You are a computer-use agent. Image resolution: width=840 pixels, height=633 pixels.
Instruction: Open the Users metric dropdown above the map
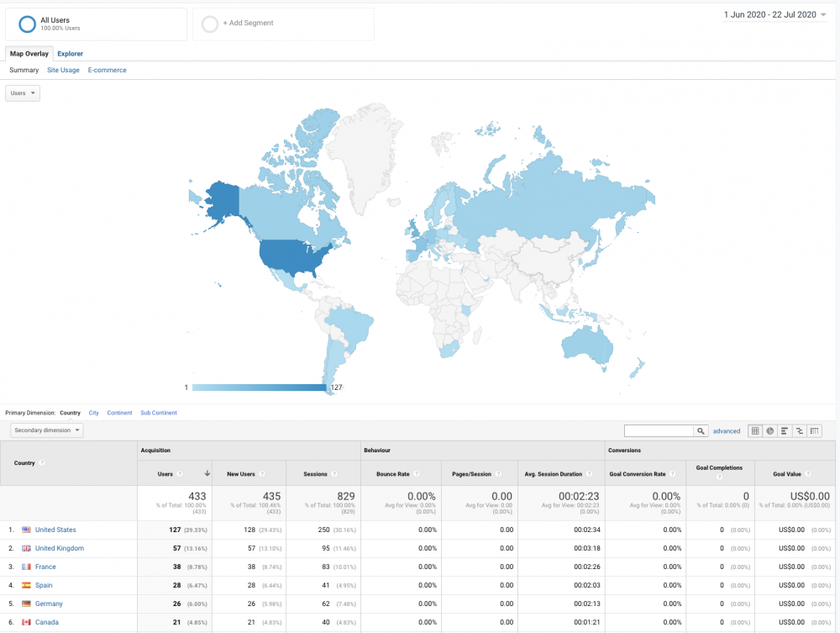tap(23, 93)
